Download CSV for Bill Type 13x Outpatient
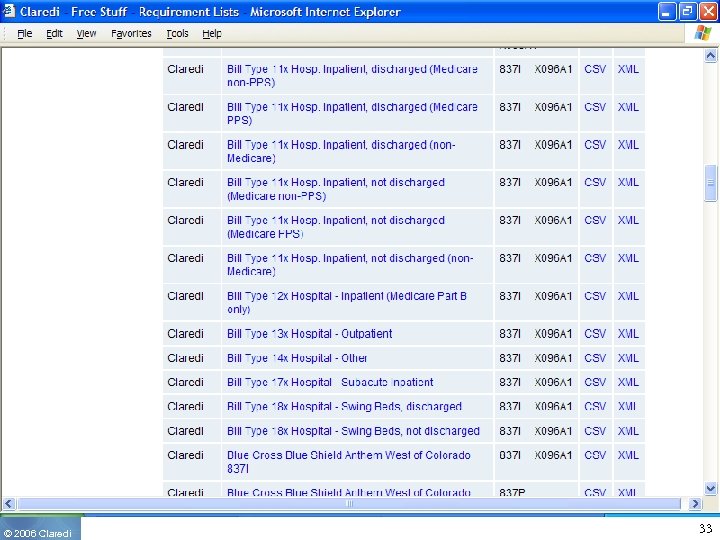 (595, 334)
